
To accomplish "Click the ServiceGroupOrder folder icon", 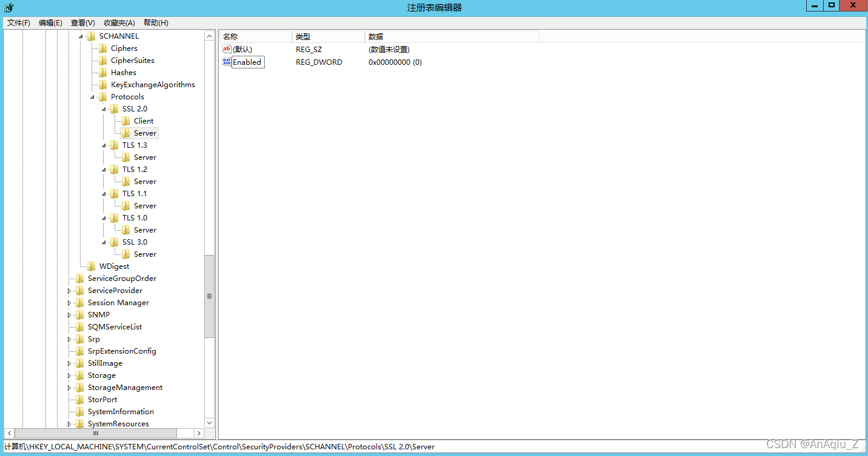I will [x=79, y=279].
